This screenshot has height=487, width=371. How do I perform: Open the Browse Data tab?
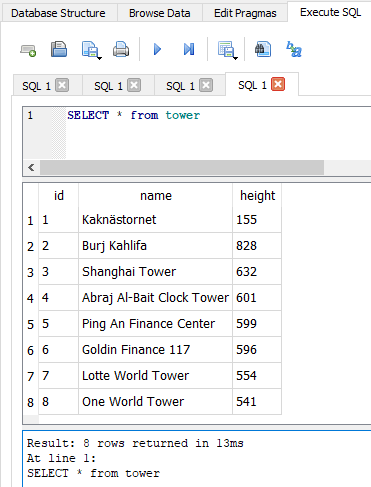coord(160,13)
